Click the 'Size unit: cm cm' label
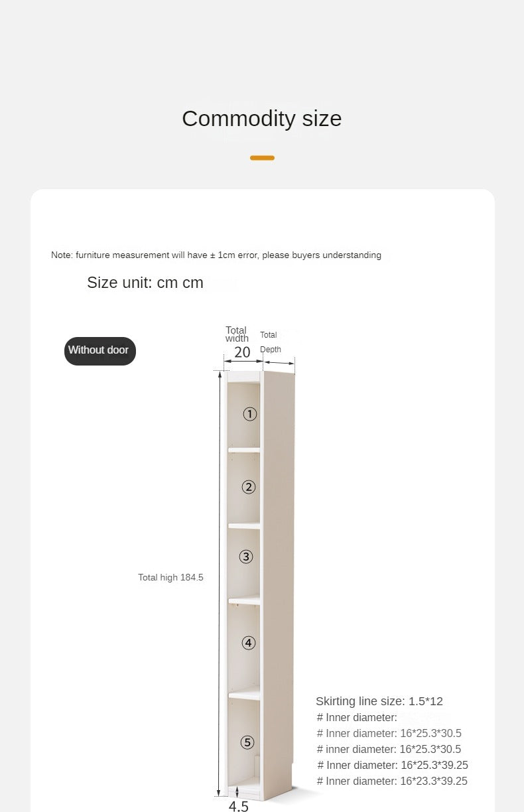Image resolution: width=524 pixels, height=812 pixels. 145,283
